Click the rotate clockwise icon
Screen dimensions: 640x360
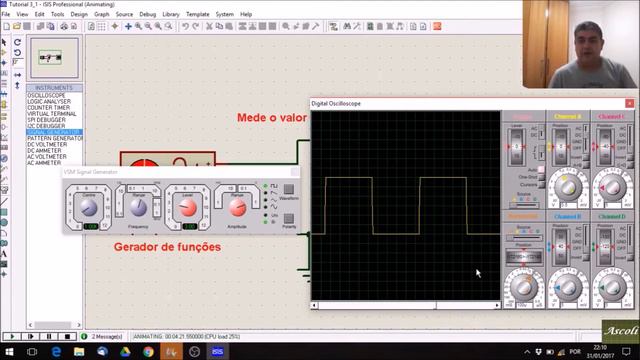click(x=17, y=42)
